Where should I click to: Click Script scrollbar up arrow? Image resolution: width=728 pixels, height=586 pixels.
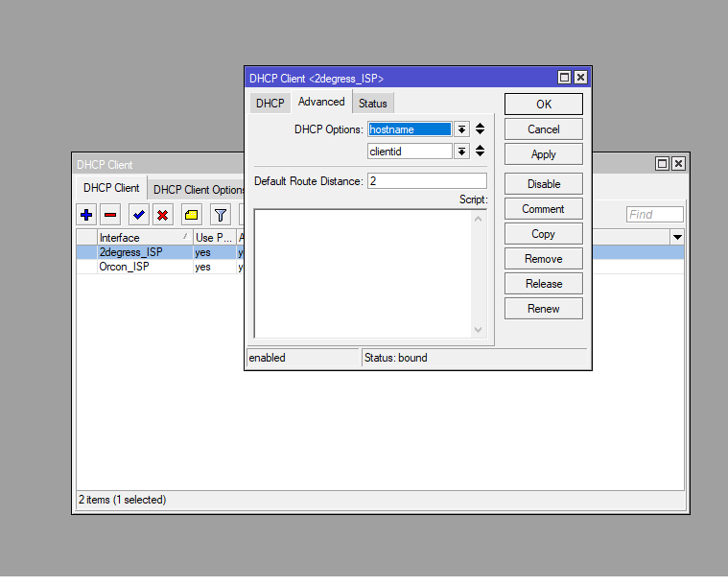click(479, 219)
